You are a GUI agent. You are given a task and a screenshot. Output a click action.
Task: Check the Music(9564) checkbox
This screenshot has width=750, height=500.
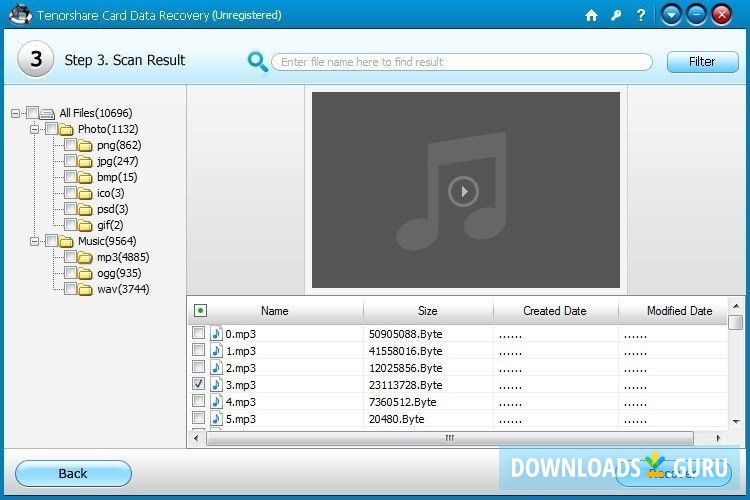coord(51,240)
